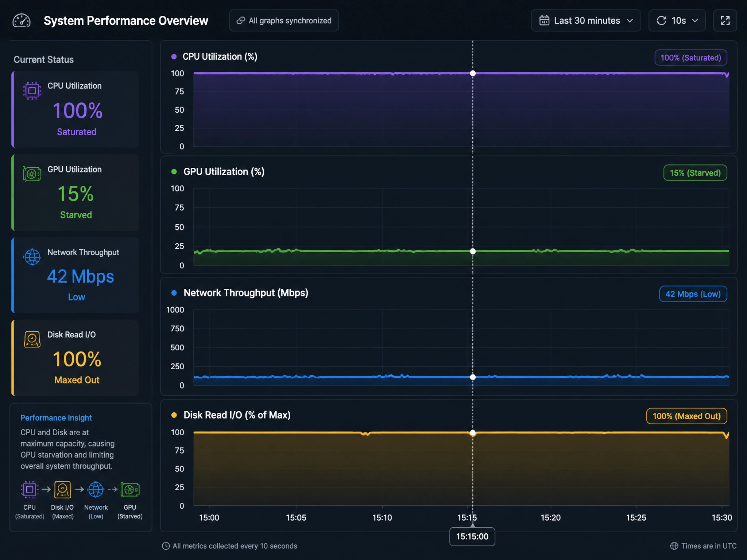
Task: Select the Network Throughput status card
Action: coord(75,275)
